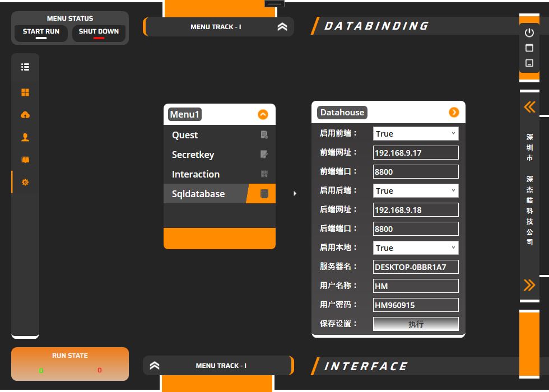Image resolution: width=549 pixels, height=392 pixels.
Task: Open the user profile sidebar icon
Action: [25, 137]
